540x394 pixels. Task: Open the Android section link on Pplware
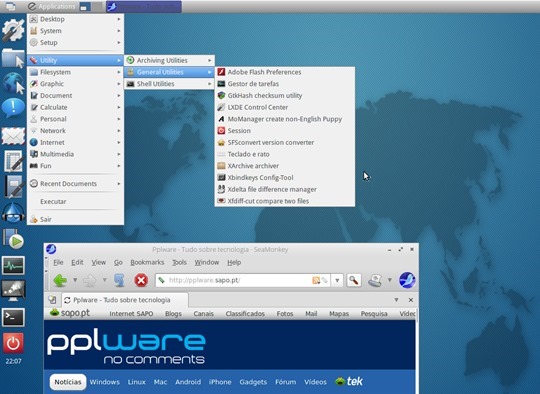pyautogui.click(x=188, y=382)
